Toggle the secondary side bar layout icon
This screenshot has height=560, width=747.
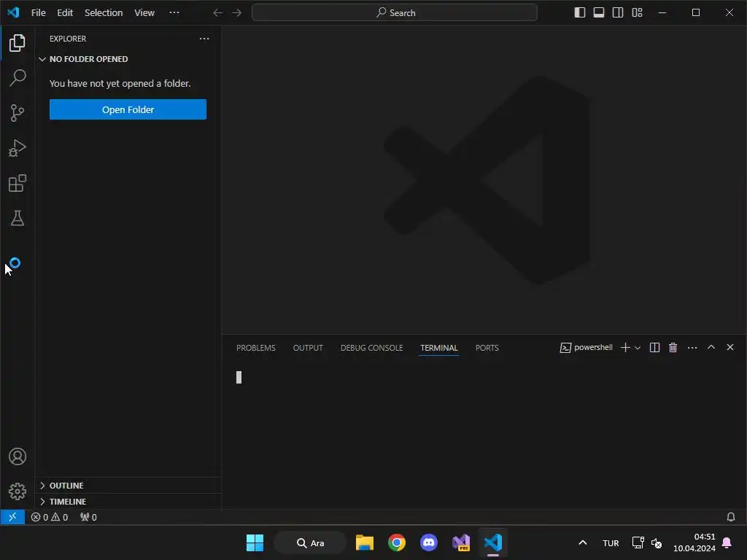pyautogui.click(x=618, y=13)
